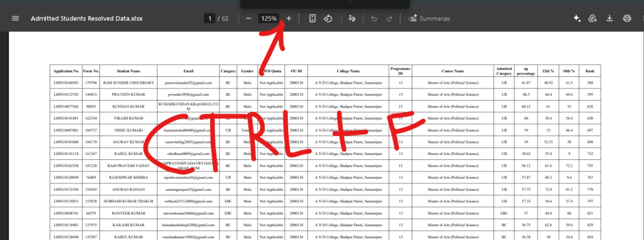Click the Student Name column header
This screenshot has height=240, width=644.
[x=128, y=71]
